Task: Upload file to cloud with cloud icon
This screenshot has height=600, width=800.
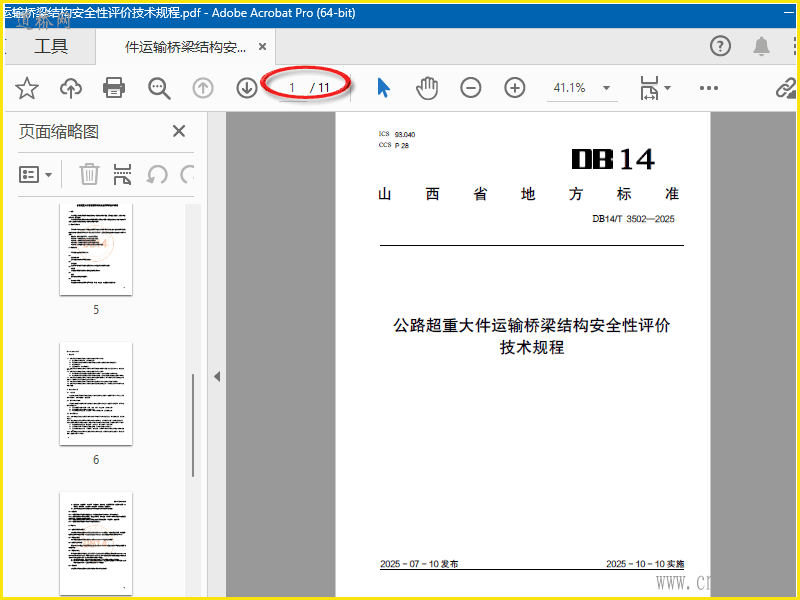Action: (x=71, y=88)
